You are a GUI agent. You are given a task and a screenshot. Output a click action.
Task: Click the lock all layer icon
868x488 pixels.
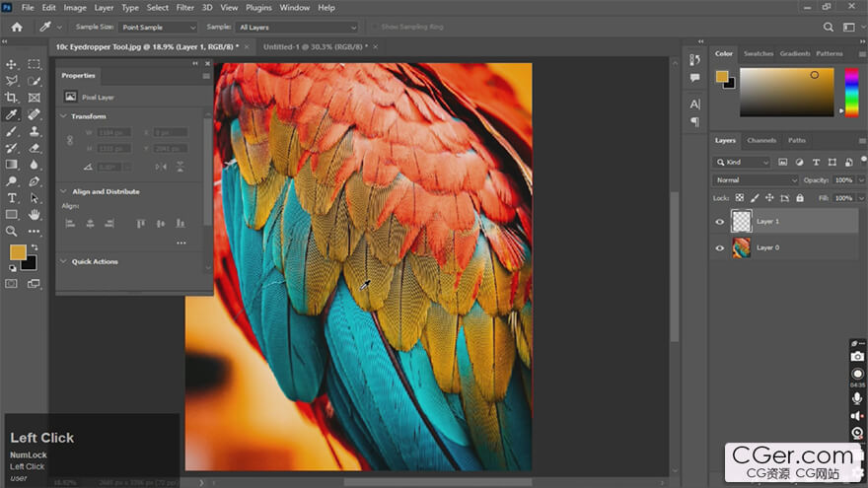(x=799, y=198)
